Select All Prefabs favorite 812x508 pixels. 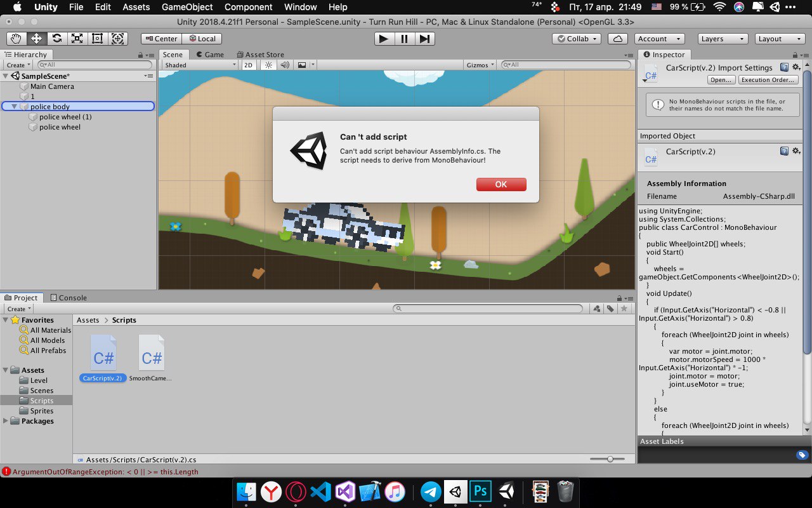click(48, 351)
